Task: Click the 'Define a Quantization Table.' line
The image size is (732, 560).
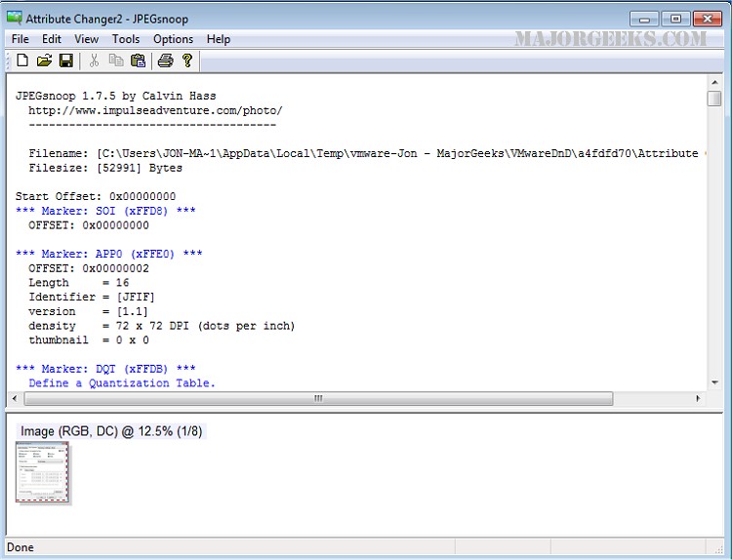Action: pos(122,383)
